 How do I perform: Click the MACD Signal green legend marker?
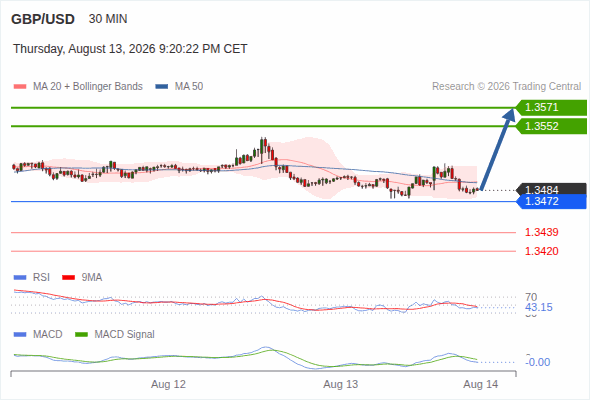(81, 335)
